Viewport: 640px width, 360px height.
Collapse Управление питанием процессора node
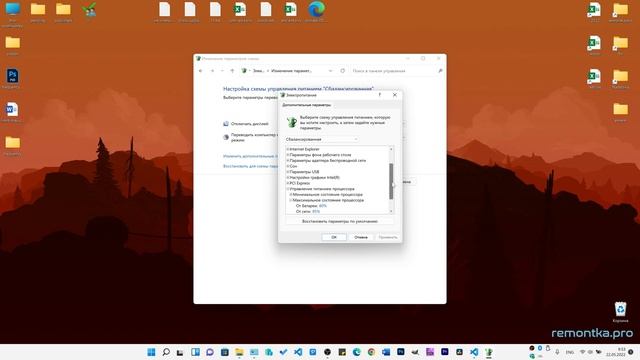tap(287, 189)
